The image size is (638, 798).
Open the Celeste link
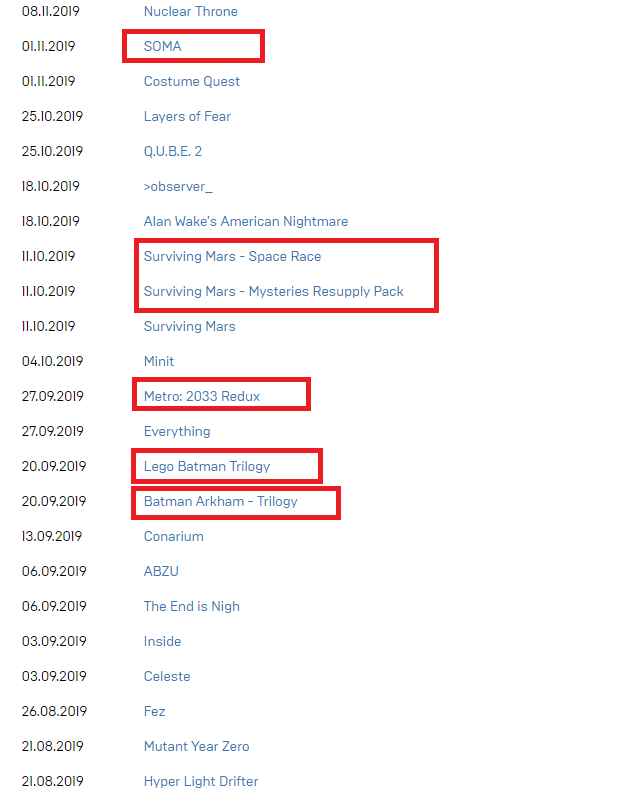(x=167, y=676)
